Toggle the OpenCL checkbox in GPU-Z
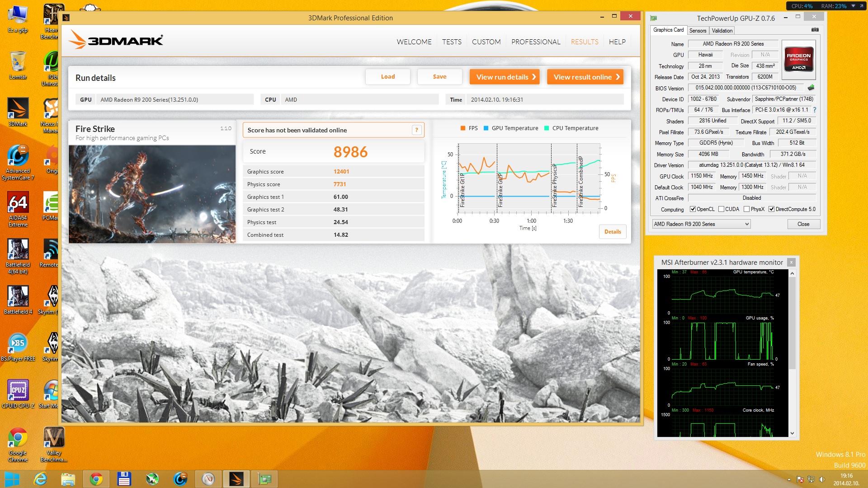Image resolution: width=868 pixels, height=488 pixels. (x=693, y=209)
